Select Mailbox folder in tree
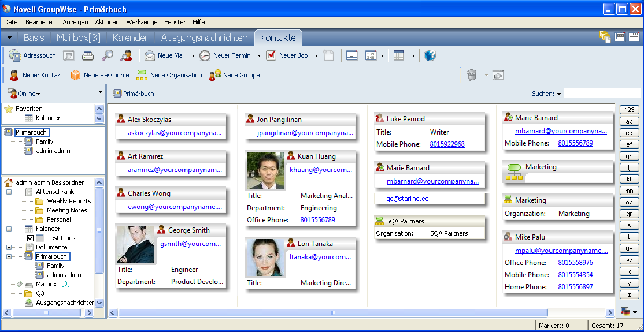Screen dimensions: 644x332 [46, 284]
